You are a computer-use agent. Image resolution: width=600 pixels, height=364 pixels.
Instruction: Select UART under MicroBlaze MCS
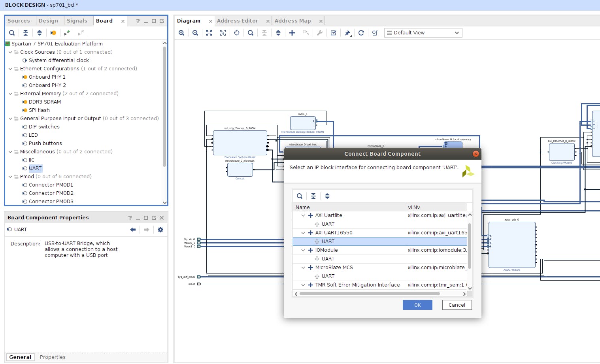(x=328, y=276)
